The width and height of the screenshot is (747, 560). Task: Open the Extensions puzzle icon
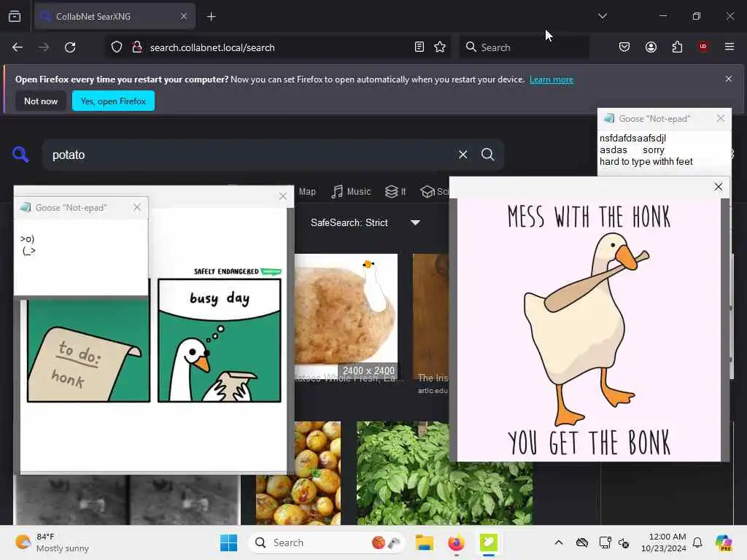677,47
